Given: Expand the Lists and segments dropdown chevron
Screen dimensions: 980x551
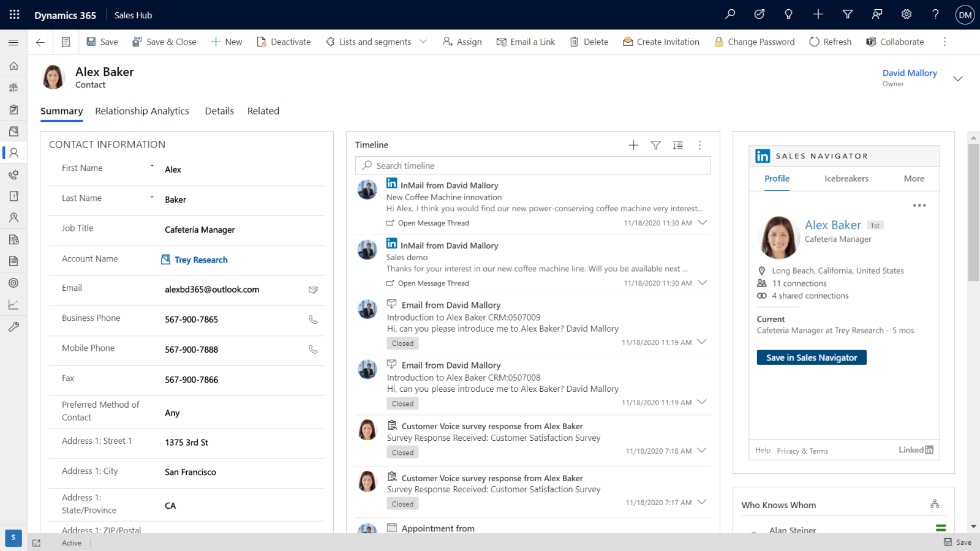Looking at the screenshot, I should [x=423, y=42].
